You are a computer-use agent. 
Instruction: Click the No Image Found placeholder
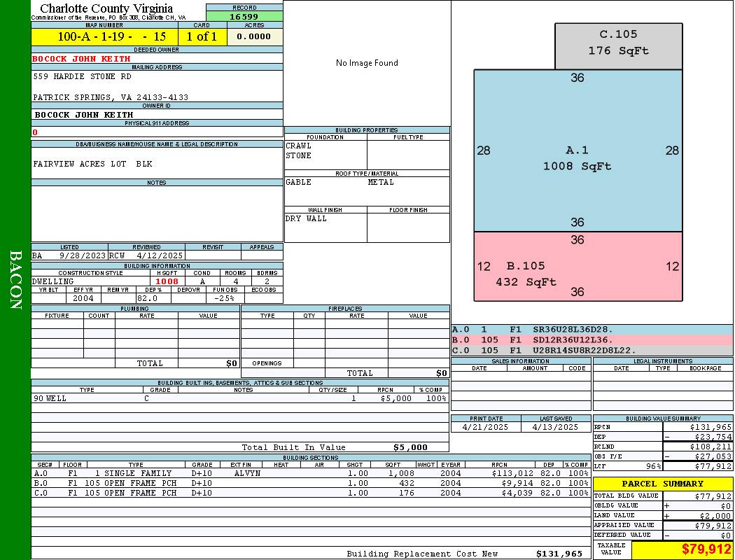pyautogui.click(x=367, y=63)
